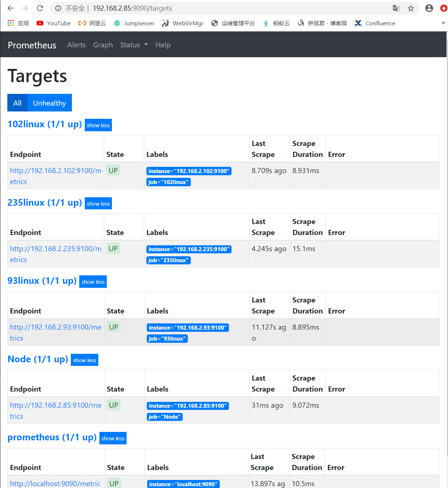
Task: Click the prometheus (1/1 up) heading
Action: coord(52,437)
